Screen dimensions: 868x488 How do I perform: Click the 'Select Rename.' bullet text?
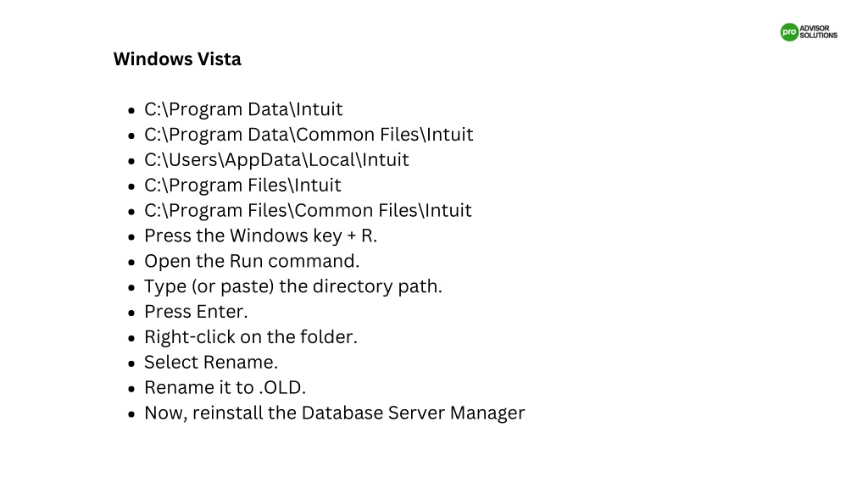(211, 363)
